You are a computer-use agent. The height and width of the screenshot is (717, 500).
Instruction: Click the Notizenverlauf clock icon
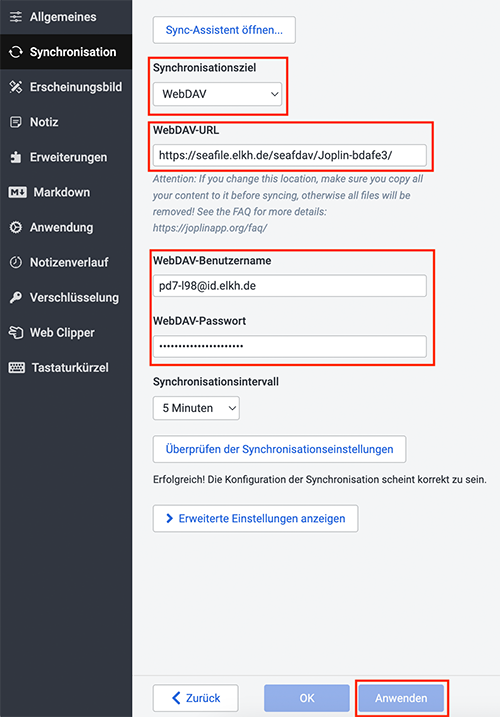click(x=16, y=262)
